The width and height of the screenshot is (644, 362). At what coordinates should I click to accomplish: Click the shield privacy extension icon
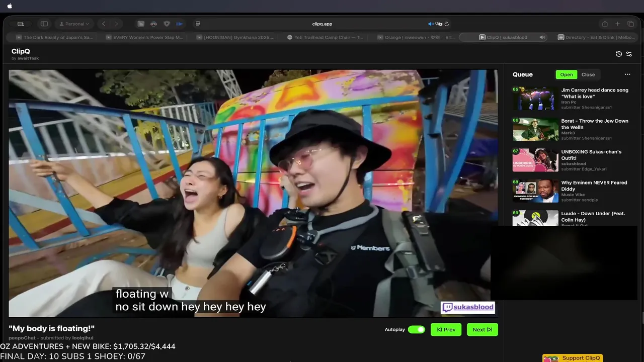[167, 24]
